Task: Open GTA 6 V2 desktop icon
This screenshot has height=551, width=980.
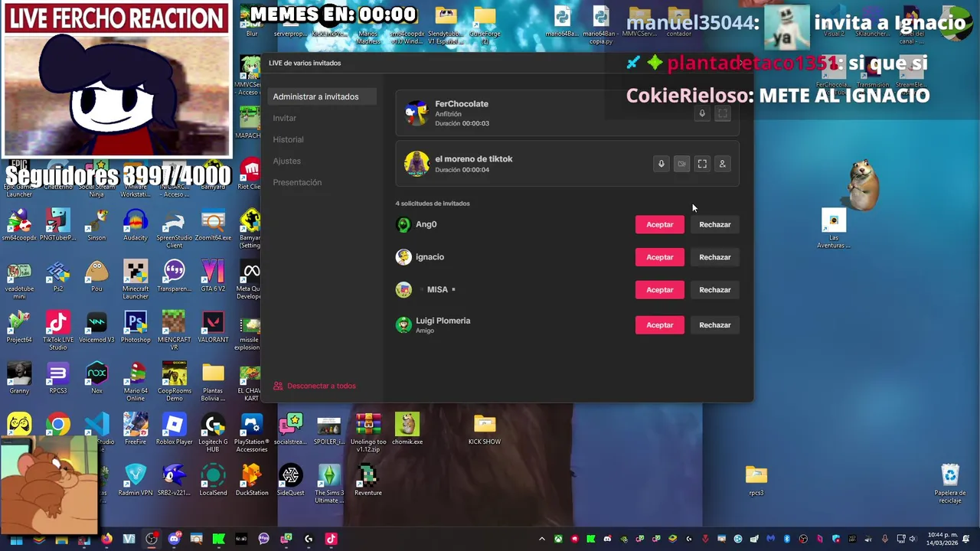Action: click(x=213, y=276)
